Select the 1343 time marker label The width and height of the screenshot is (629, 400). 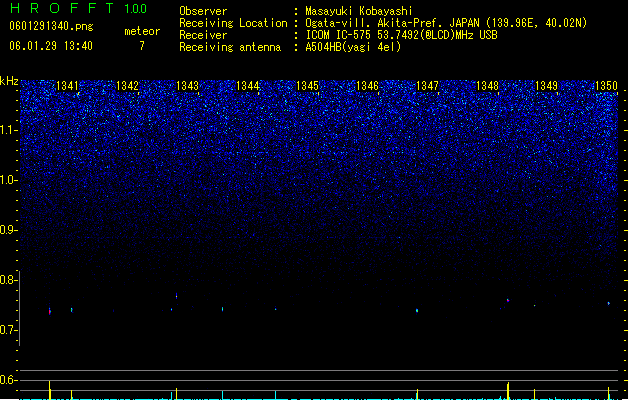point(187,86)
